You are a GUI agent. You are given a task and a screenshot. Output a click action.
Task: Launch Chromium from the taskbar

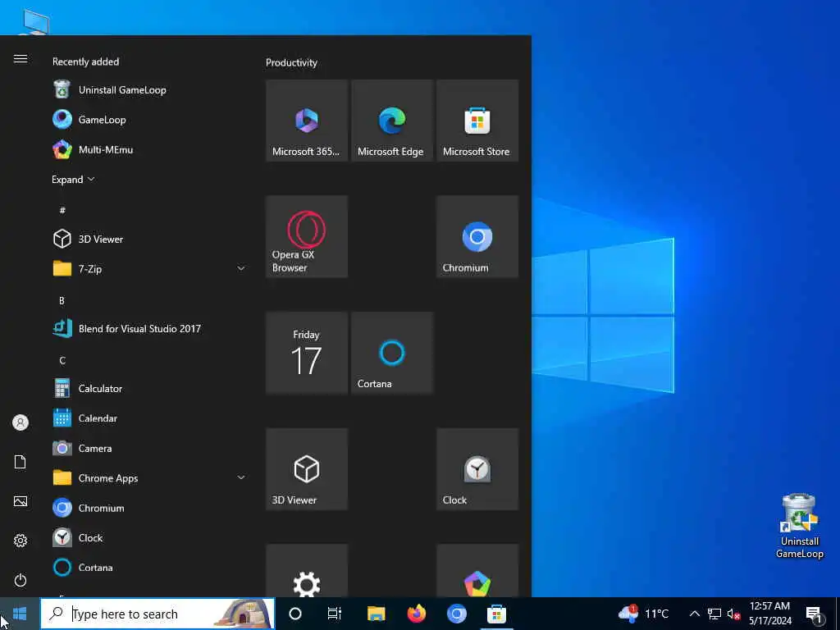456,614
